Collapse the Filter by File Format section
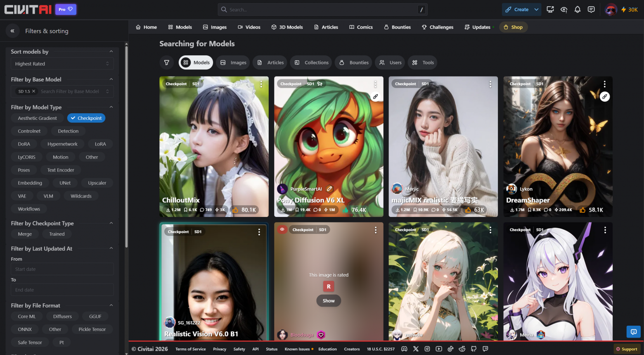This screenshot has height=355, width=644. [111, 305]
